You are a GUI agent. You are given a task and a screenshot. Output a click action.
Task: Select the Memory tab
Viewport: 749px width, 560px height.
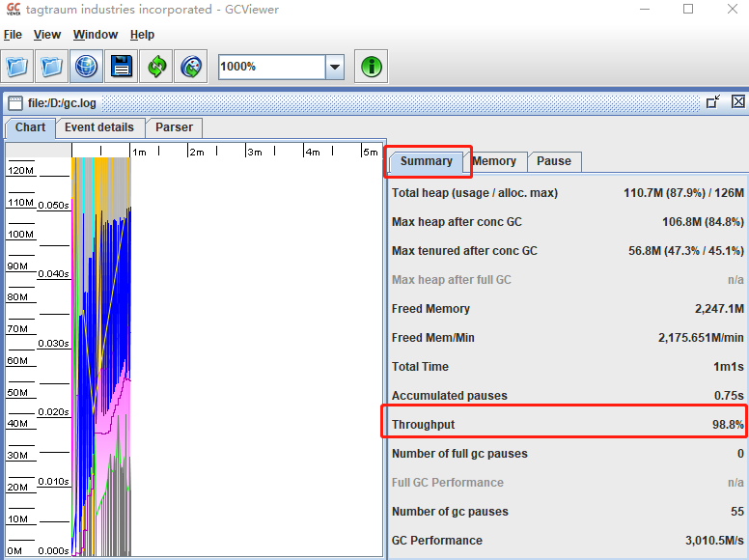[x=494, y=161]
